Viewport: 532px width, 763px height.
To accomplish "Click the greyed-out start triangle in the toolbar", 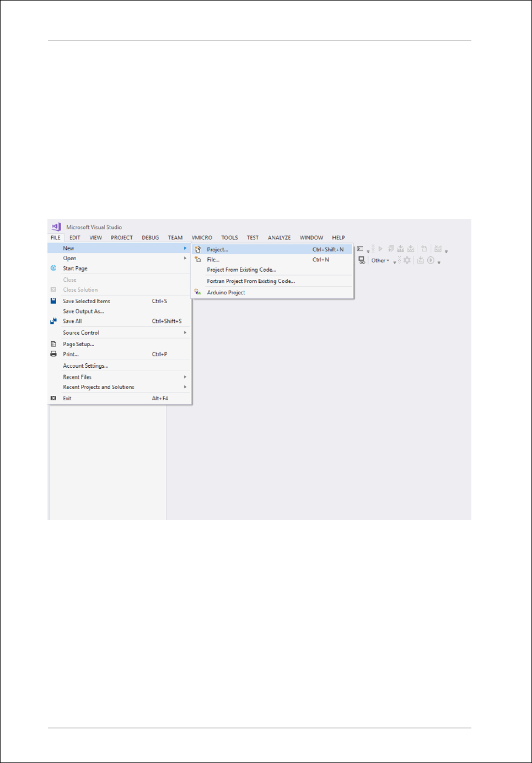I will (x=380, y=249).
